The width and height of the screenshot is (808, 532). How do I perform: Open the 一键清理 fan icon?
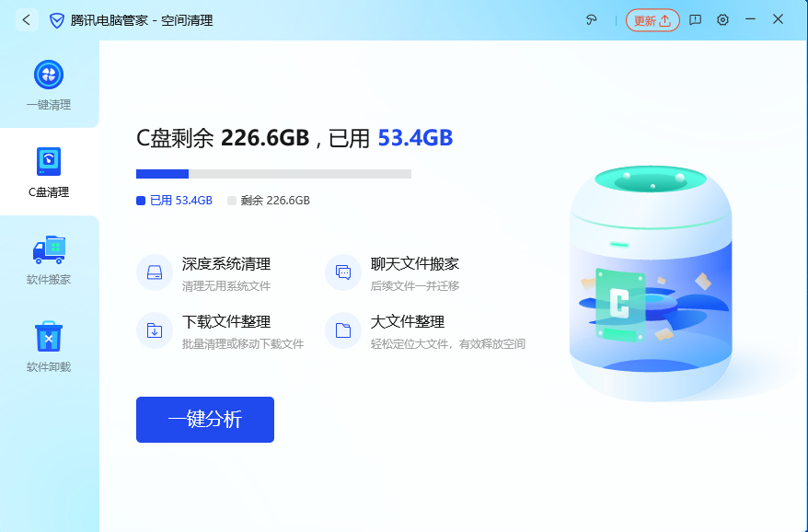tap(49, 75)
